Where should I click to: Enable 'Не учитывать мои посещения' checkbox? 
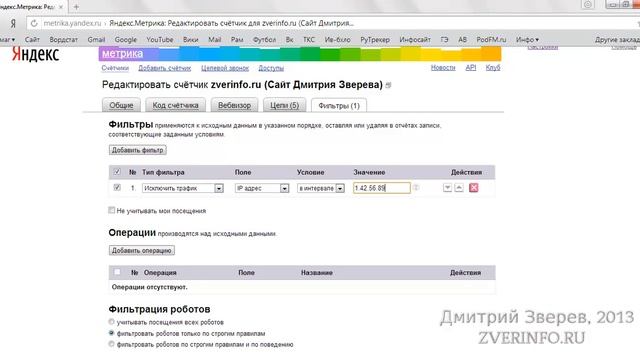pos(111,210)
